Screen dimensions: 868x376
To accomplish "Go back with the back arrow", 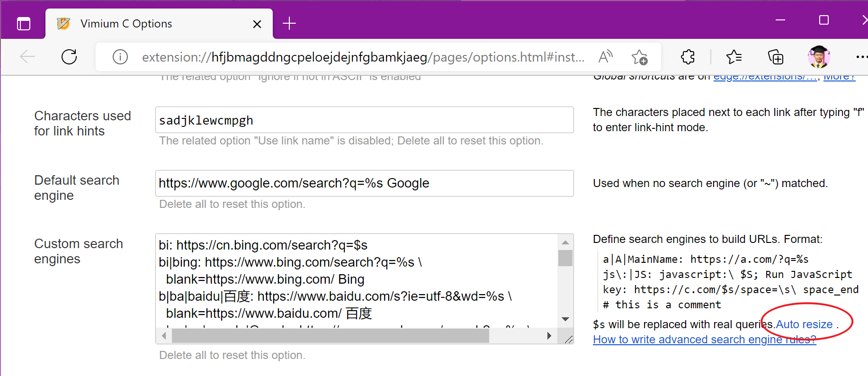I will [x=27, y=57].
